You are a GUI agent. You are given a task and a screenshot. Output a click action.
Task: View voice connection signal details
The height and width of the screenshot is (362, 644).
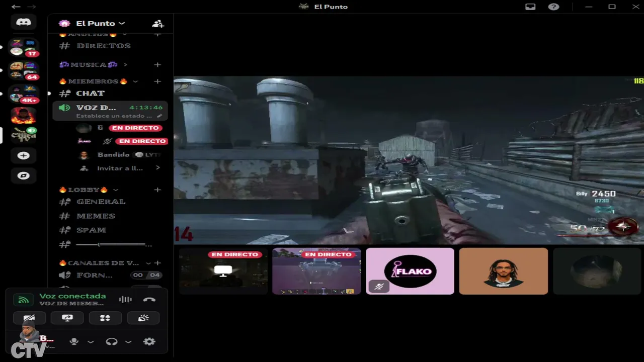24,300
